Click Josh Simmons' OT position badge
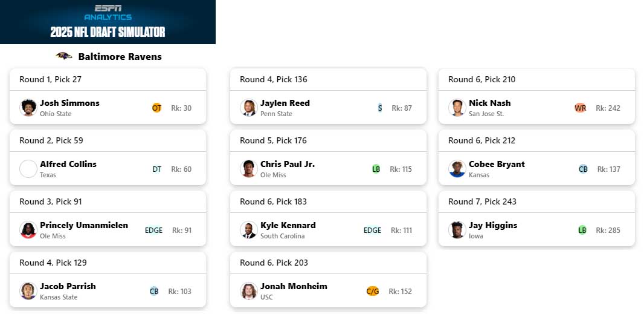 click(156, 108)
